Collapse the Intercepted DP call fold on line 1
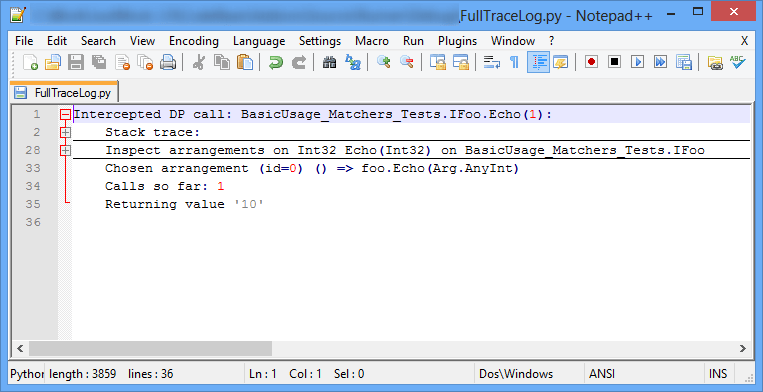The height and width of the screenshot is (392, 763). pyautogui.click(x=65, y=114)
